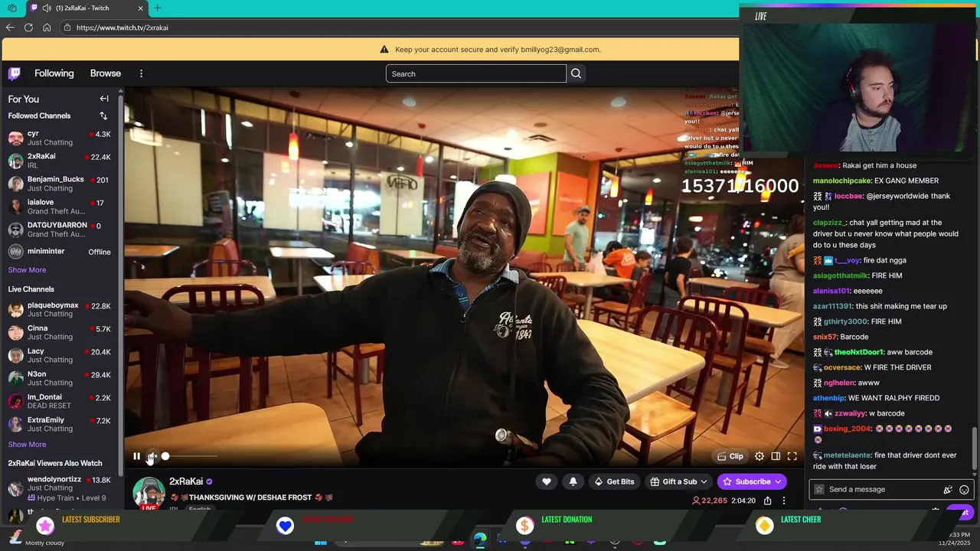Click the star icon in chat input
Image resolution: width=980 pixels, height=551 pixels.
tap(819, 490)
